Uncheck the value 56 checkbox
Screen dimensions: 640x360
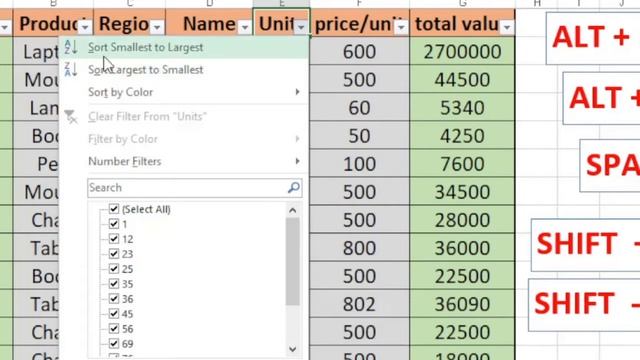coord(114,329)
